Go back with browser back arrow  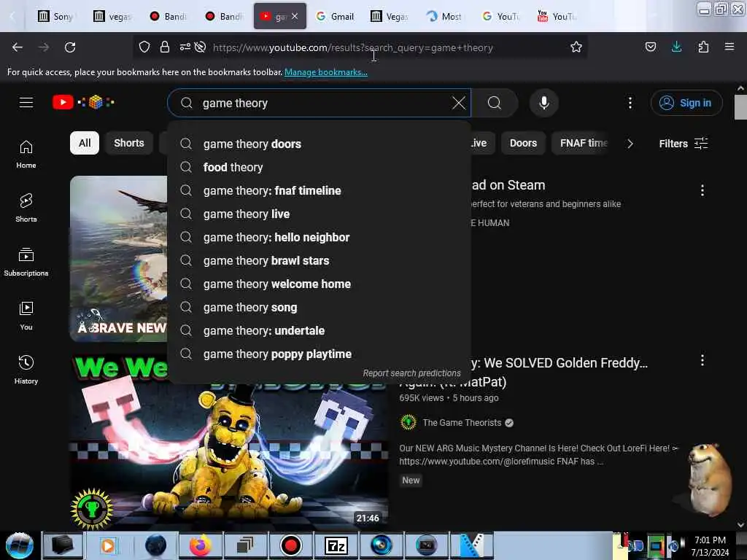pyautogui.click(x=18, y=47)
